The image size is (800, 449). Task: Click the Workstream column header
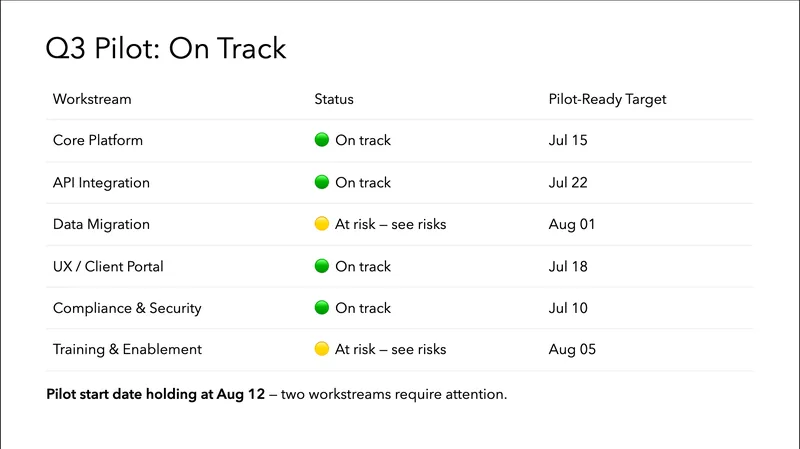pos(92,99)
